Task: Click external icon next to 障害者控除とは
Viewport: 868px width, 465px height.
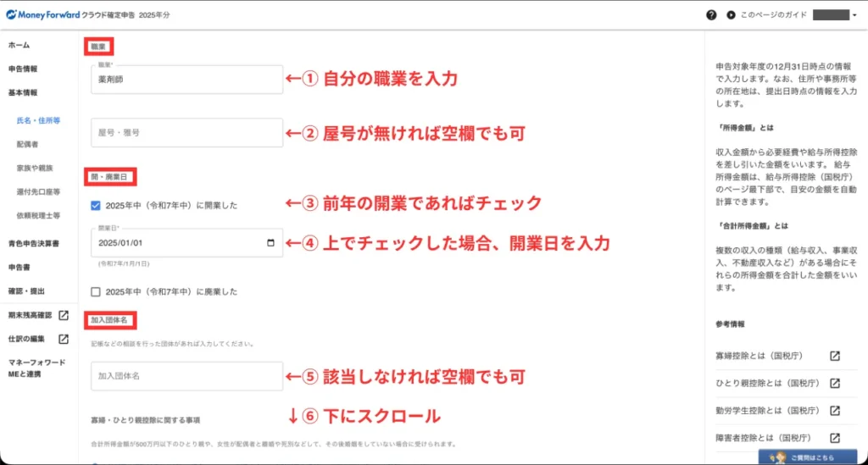Action: [x=835, y=438]
